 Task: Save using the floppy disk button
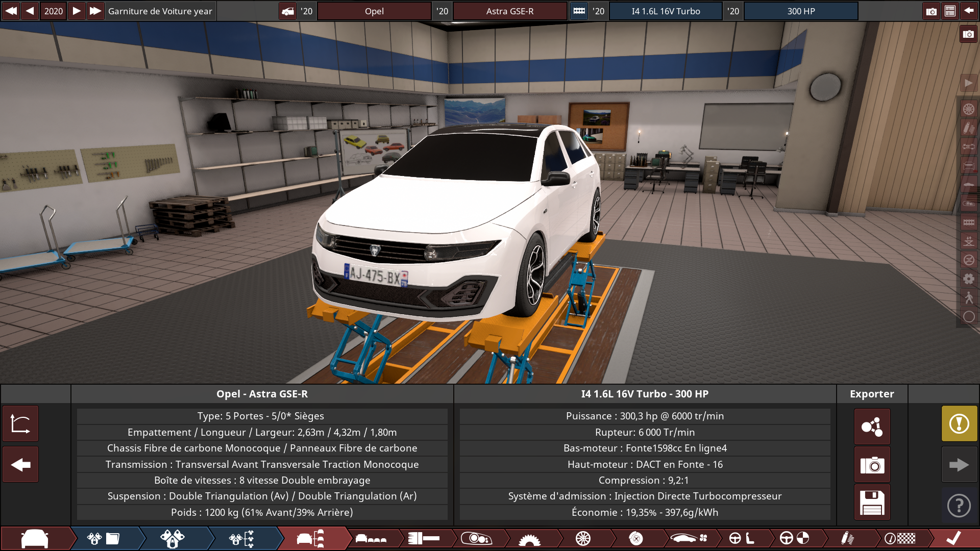(872, 503)
